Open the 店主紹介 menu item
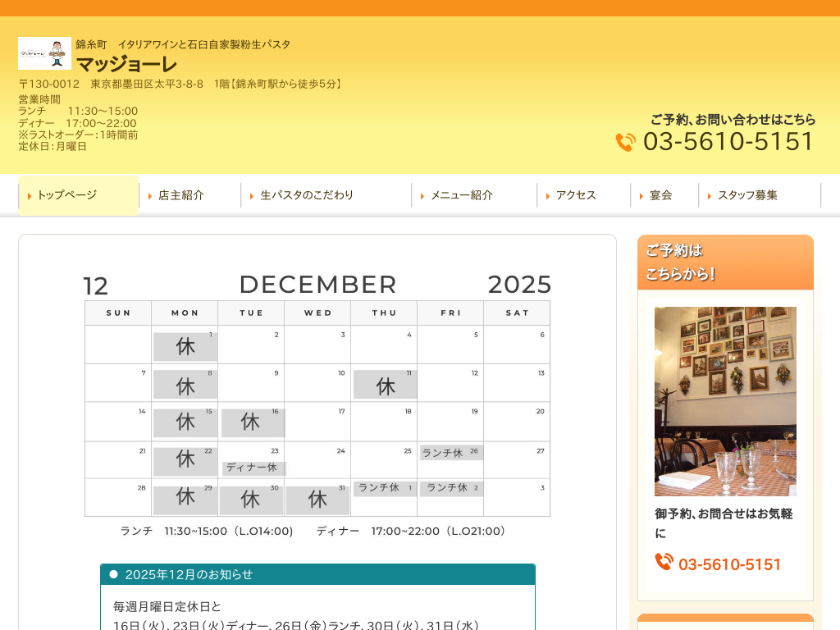The width and height of the screenshot is (840, 630). 180,195
